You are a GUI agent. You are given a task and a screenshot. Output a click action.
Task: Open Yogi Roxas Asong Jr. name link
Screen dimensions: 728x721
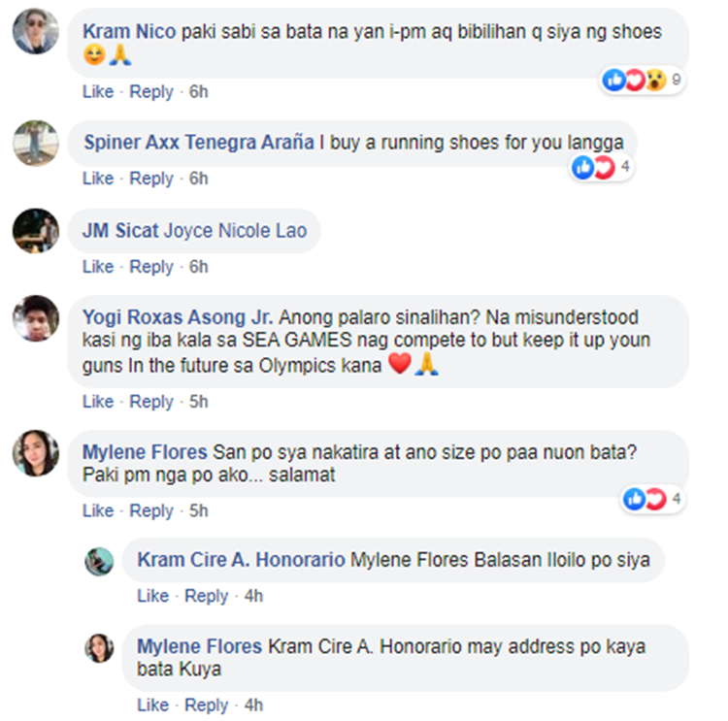(x=178, y=317)
